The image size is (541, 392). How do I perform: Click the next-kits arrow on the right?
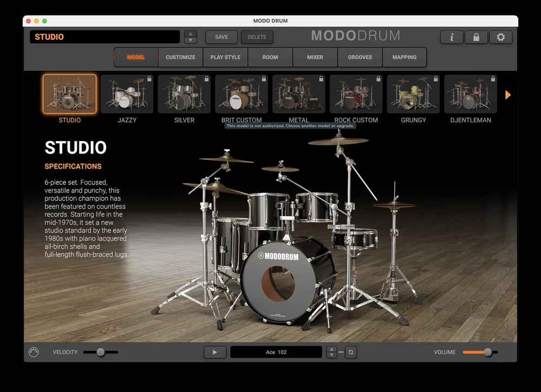pos(507,94)
